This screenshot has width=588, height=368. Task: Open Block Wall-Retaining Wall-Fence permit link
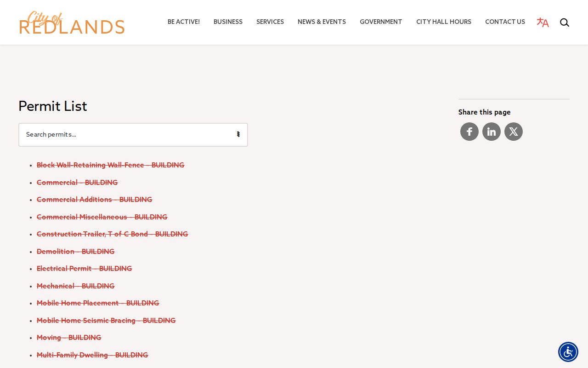pos(111,165)
